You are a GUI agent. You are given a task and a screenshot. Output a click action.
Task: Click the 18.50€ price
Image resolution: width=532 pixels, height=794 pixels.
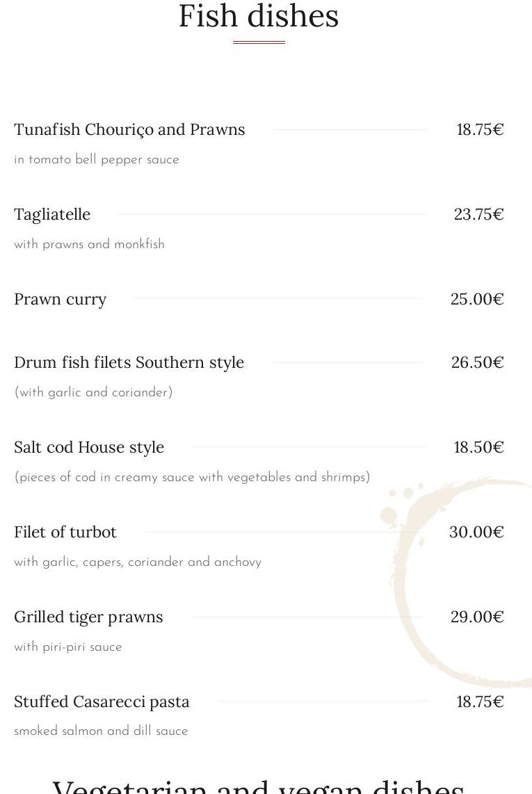coord(478,447)
